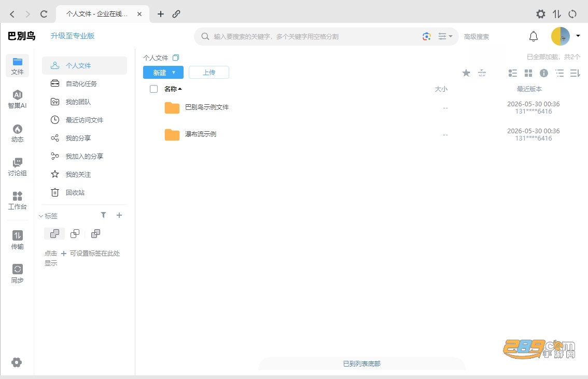Open the 新建 dropdown button
588x379 pixels.
tap(163, 73)
